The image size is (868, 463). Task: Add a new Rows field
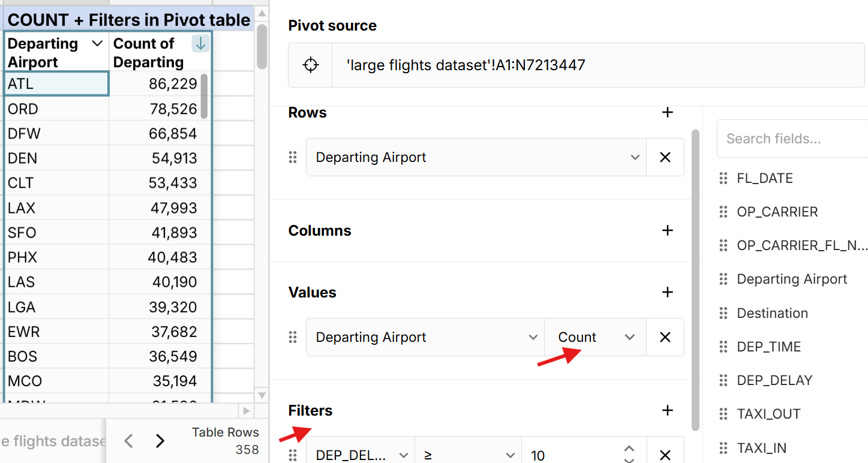pos(667,112)
